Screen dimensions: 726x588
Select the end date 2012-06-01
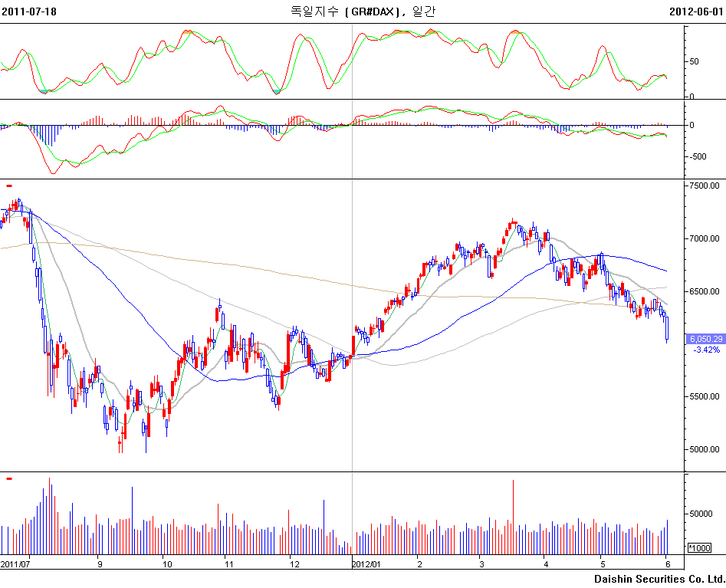coord(696,11)
